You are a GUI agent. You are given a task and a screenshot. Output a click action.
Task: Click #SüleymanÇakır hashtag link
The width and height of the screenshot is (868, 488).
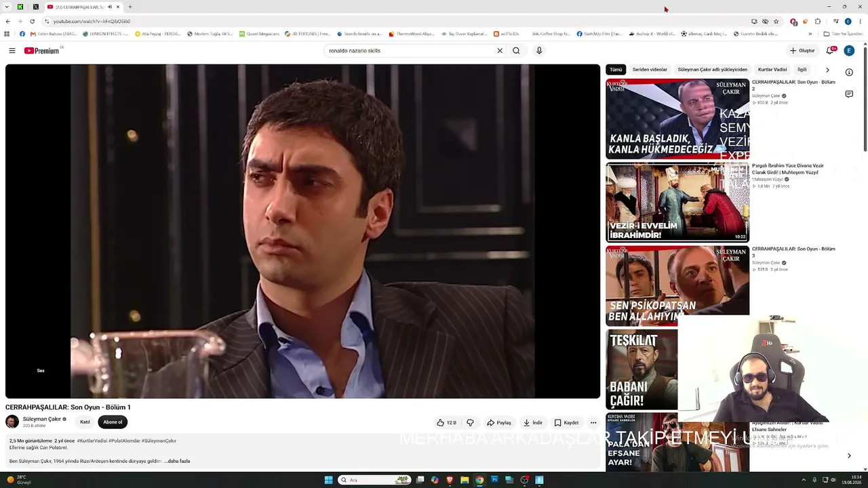pos(159,441)
